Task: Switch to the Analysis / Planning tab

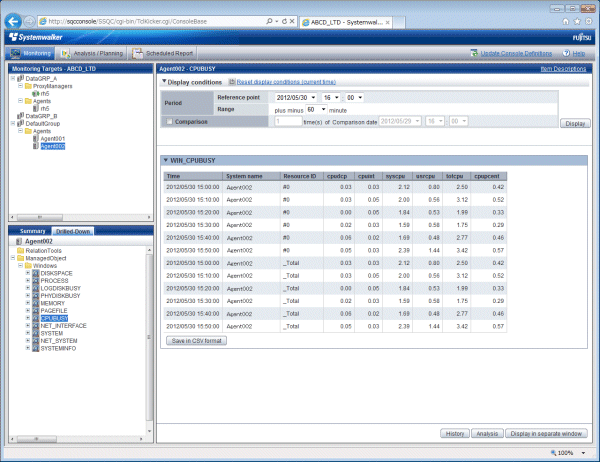Action: click(x=92, y=53)
